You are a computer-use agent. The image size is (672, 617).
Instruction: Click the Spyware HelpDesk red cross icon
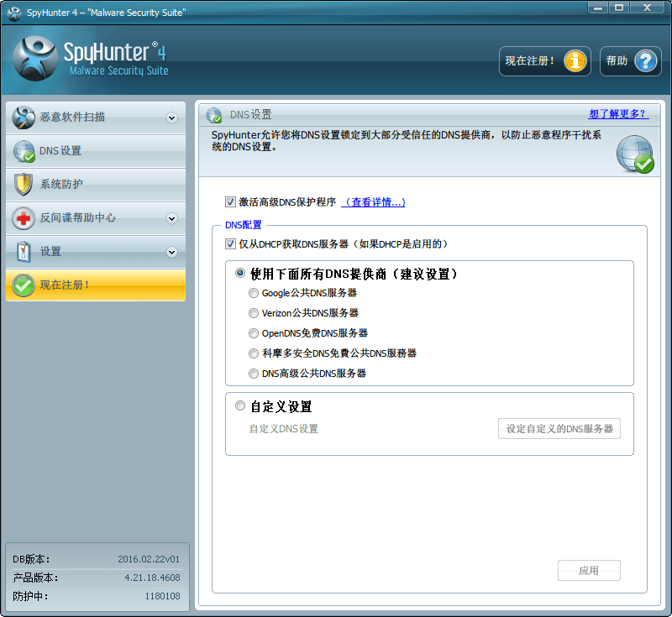(24, 218)
